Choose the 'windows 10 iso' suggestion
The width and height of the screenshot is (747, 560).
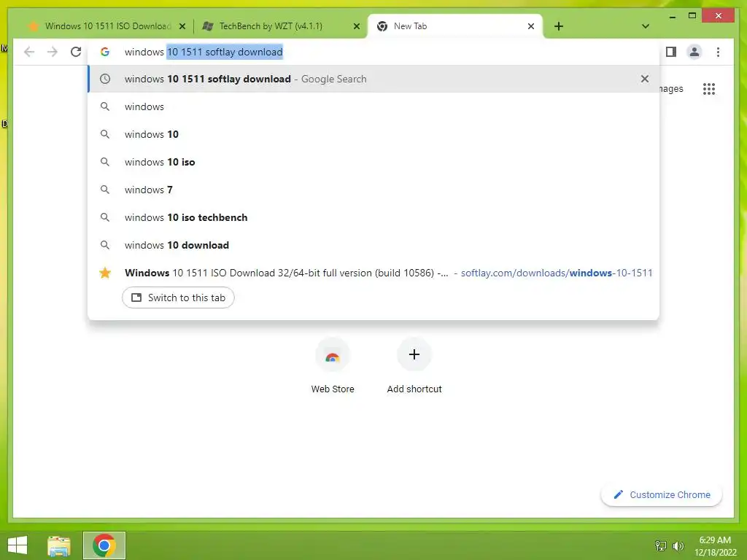(x=373, y=162)
